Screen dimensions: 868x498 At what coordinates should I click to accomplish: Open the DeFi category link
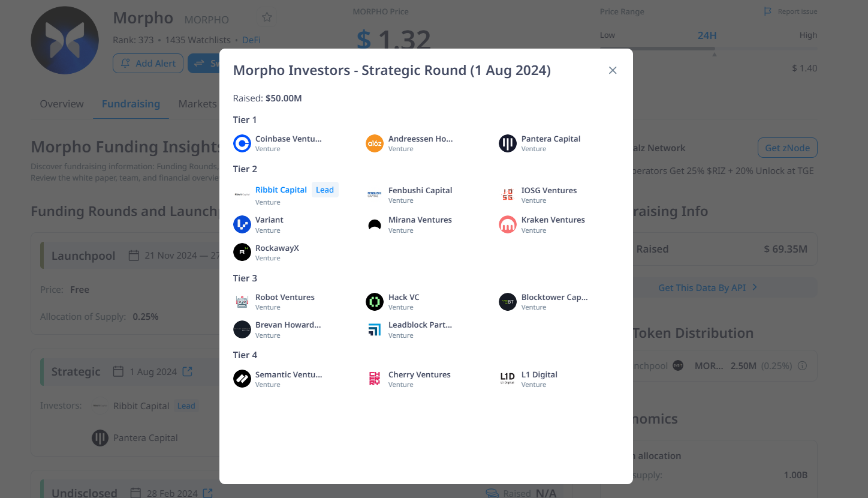tap(251, 40)
